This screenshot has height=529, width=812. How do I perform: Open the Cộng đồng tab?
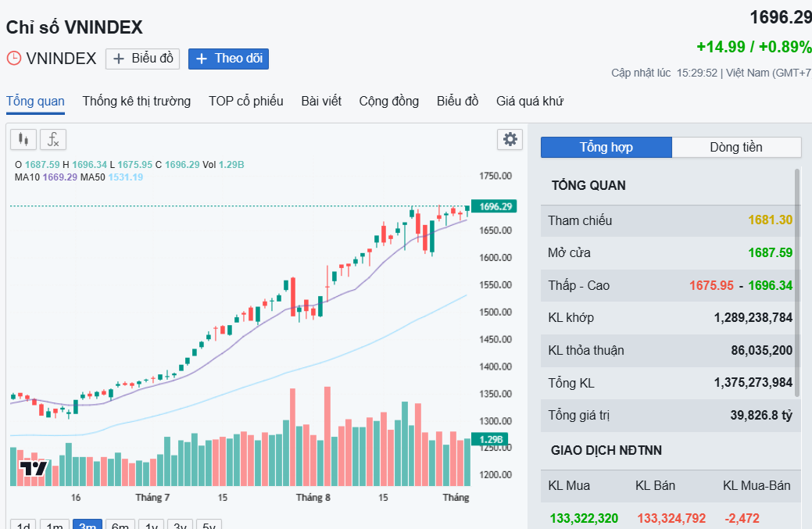389,101
